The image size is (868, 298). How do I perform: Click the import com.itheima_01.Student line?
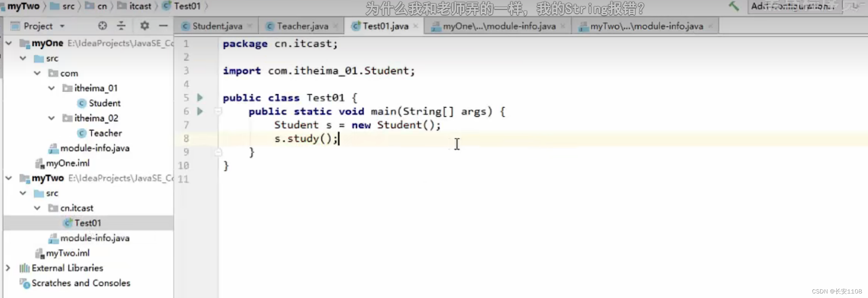(x=319, y=71)
